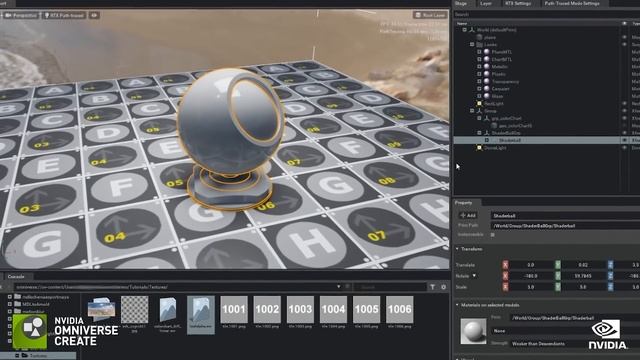Toggle visibility of DomeLight

(x=624, y=148)
